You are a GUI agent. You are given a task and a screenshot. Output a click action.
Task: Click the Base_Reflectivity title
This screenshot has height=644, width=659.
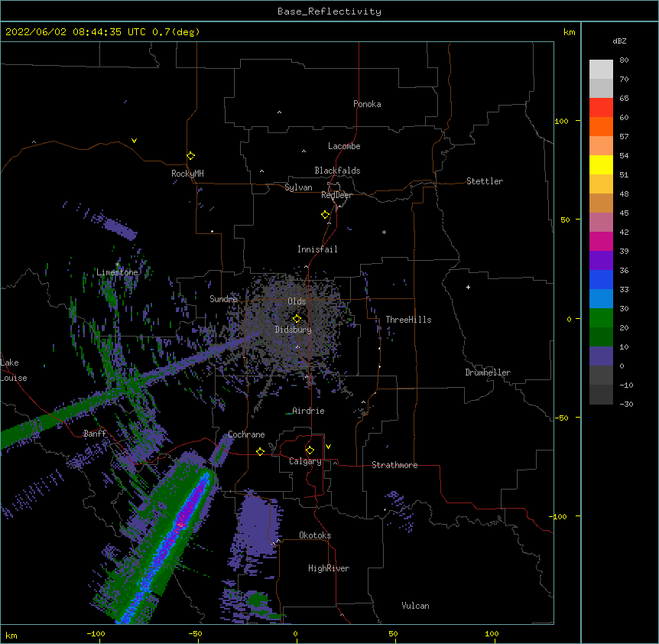pos(329,11)
